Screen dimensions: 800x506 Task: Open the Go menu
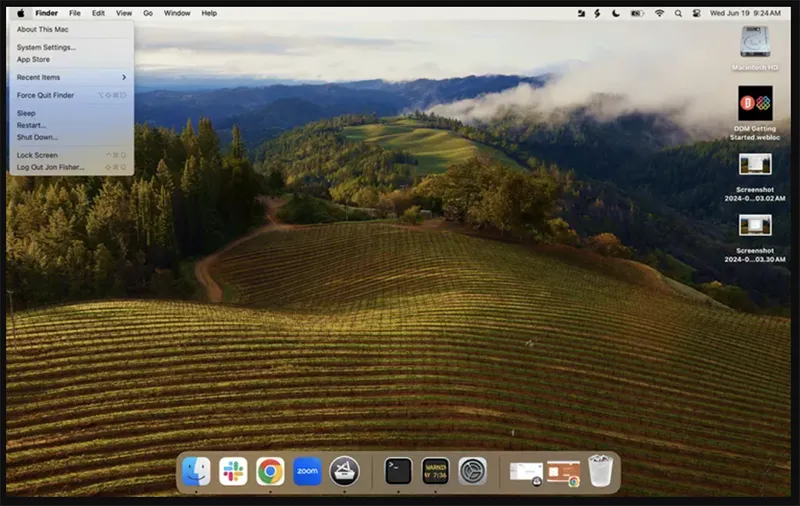click(148, 13)
